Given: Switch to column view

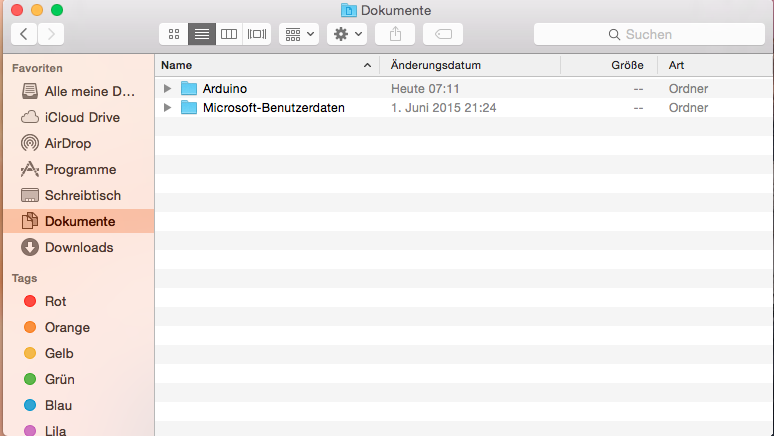Looking at the screenshot, I should [229, 34].
